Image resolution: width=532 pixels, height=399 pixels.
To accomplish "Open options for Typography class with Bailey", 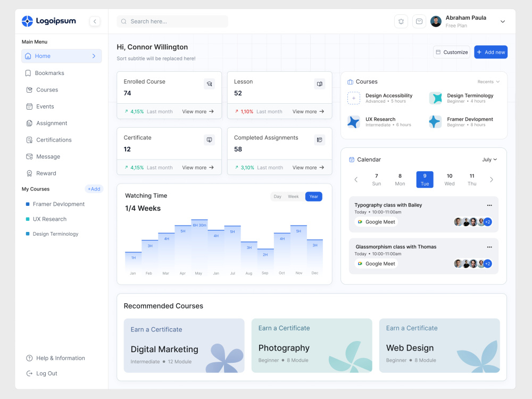I will point(489,205).
